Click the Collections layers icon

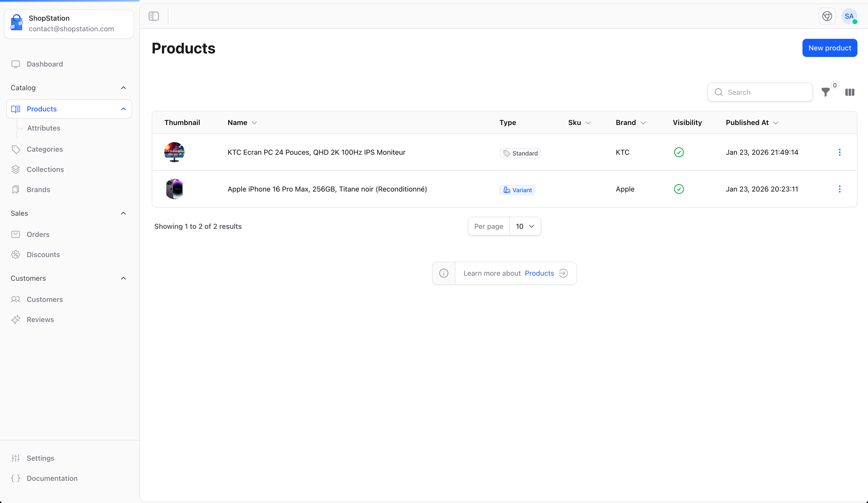(16, 169)
